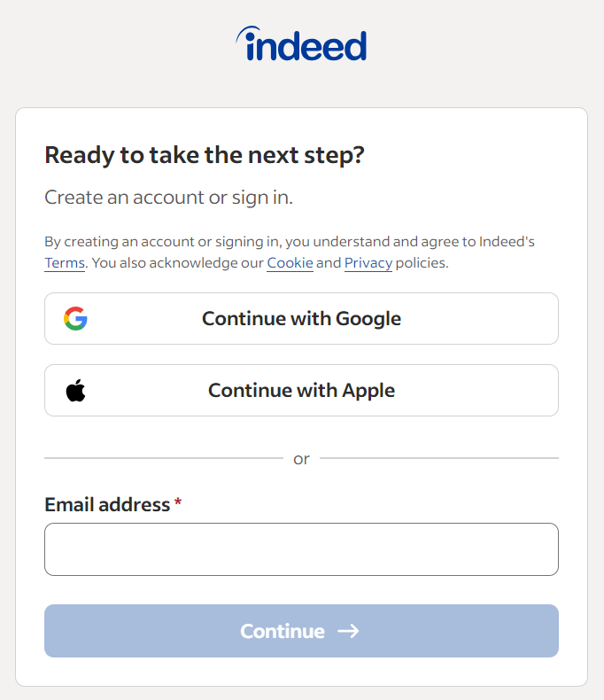Focus the Email address input field

click(x=301, y=549)
